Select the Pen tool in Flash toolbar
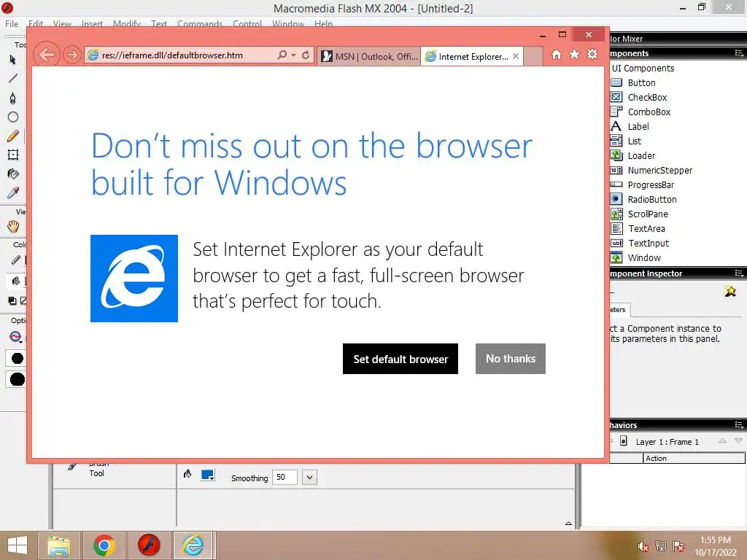The height and width of the screenshot is (560, 747). click(x=13, y=98)
